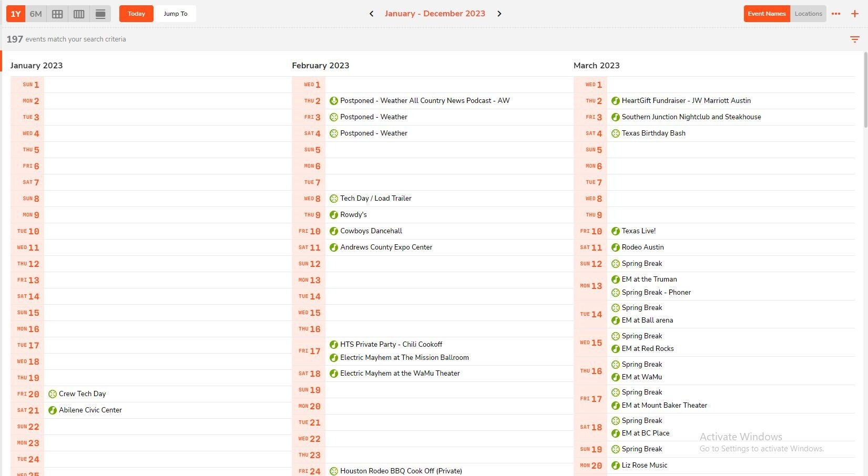Open the Liz Rose Music event
868x476 pixels.
[645, 465]
